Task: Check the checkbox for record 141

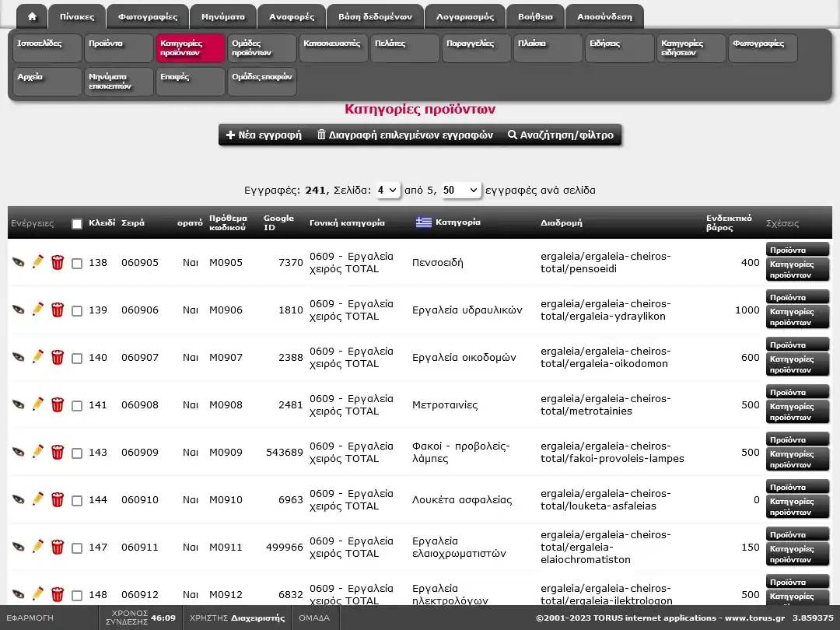Action: 77,406
